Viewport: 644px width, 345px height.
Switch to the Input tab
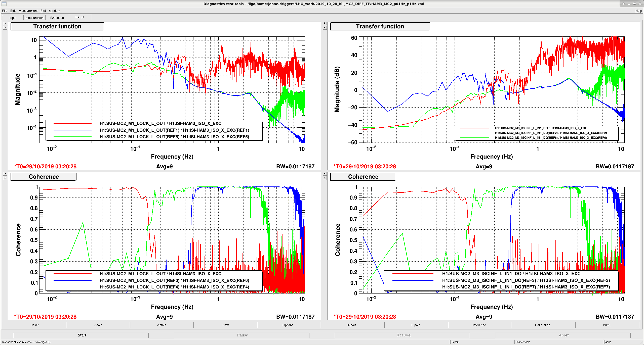point(13,18)
